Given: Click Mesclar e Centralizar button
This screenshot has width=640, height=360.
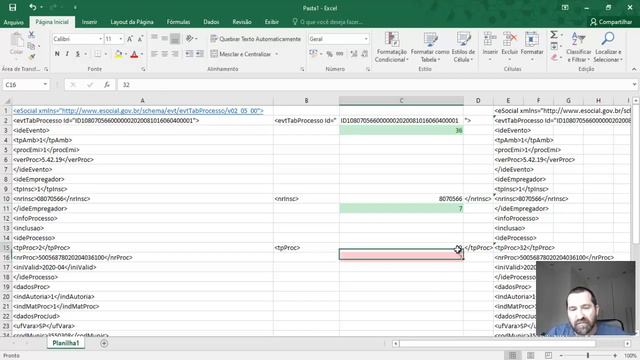Looking at the screenshot, I should [x=241, y=54].
